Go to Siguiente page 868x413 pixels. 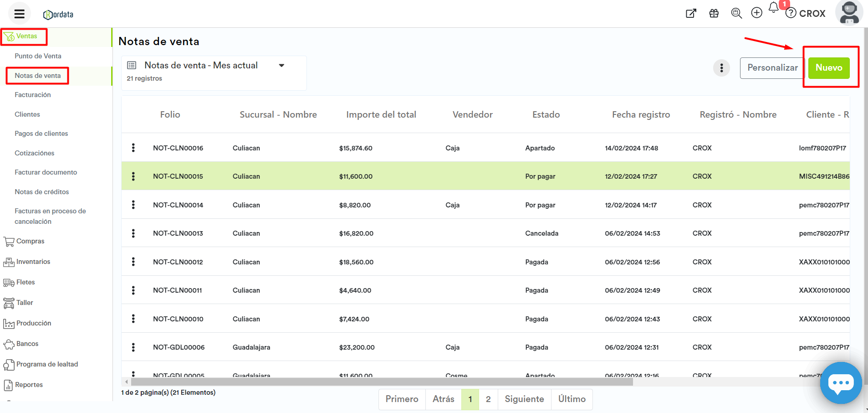(x=524, y=399)
